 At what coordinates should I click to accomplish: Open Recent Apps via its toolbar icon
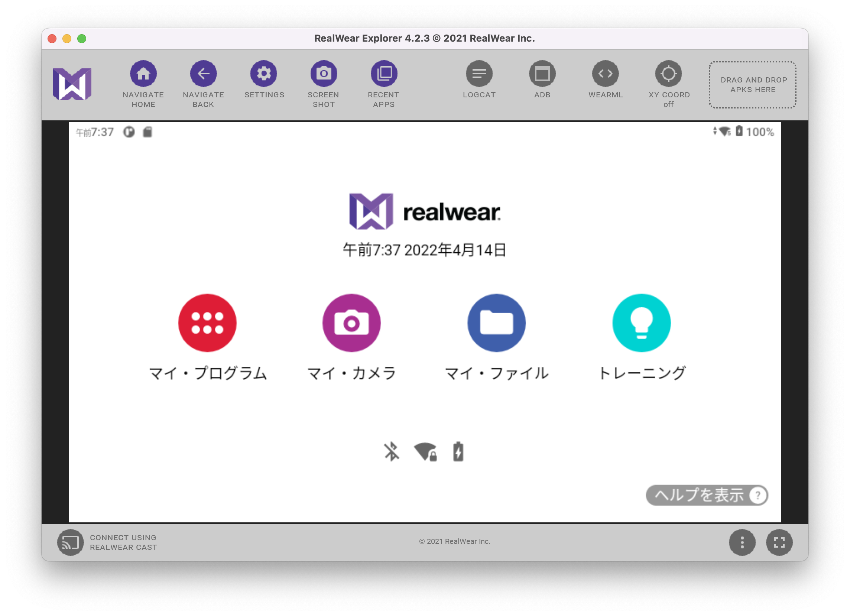pyautogui.click(x=383, y=74)
